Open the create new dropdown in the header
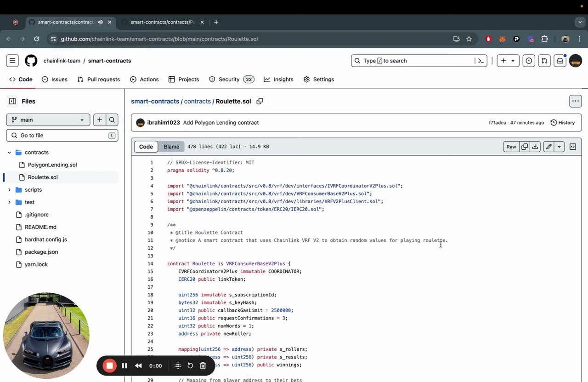588x382 pixels. [x=508, y=61]
